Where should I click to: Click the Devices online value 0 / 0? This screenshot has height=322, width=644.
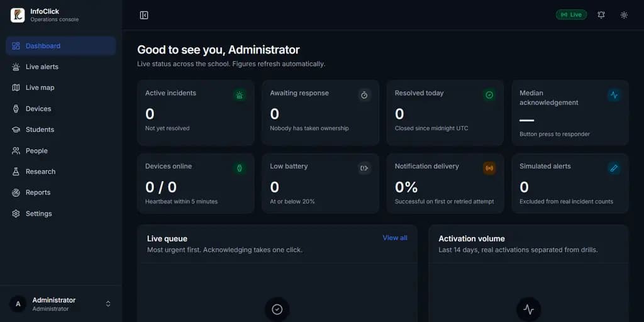(161, 187)
